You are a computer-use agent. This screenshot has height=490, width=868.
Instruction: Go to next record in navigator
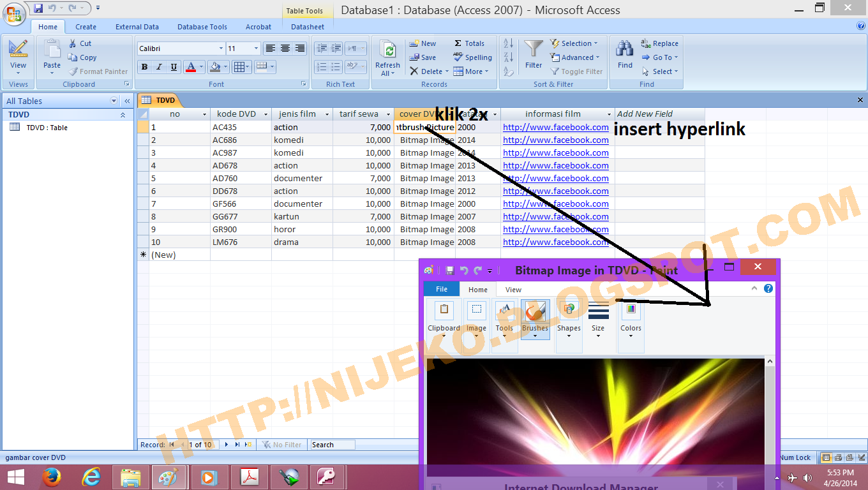click(226, 445)
